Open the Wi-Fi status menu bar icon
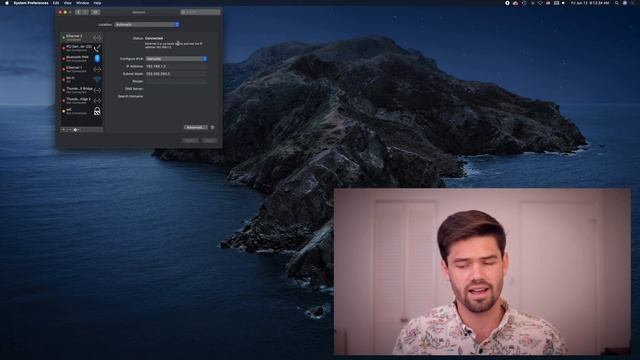This screenshot has height=360, width=640. pyautogui.click(x=540, y=3)
